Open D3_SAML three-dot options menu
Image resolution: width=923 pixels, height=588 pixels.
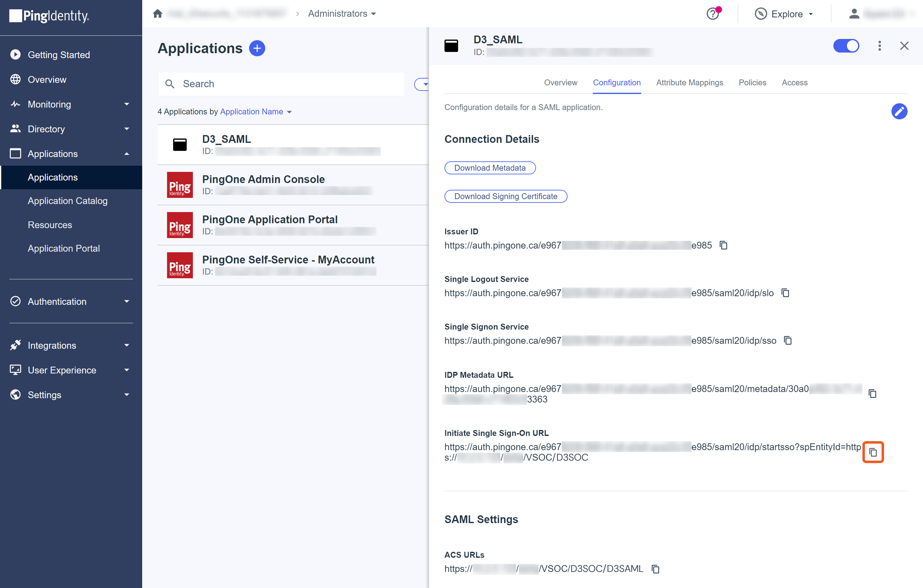click(879, 46)
